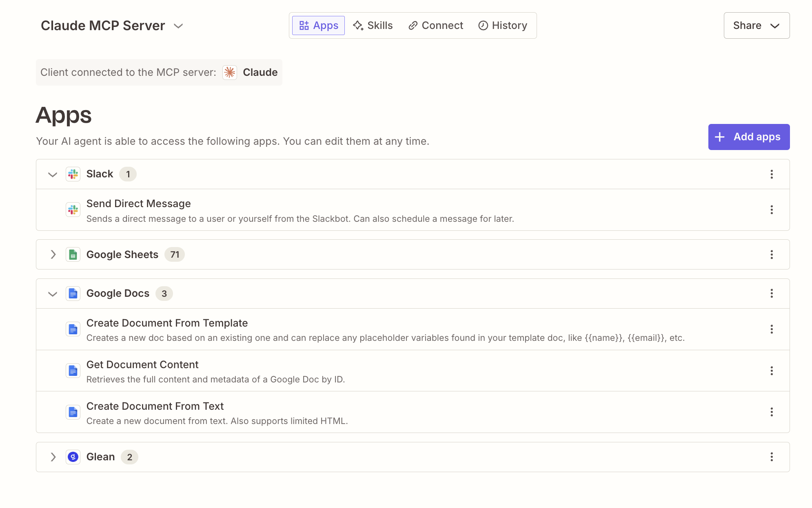Click the Slack logo in the Slack header
Image resolution: width=812 pixels, height=508 pixels.
pyautogui.click(x=73, y=174)
